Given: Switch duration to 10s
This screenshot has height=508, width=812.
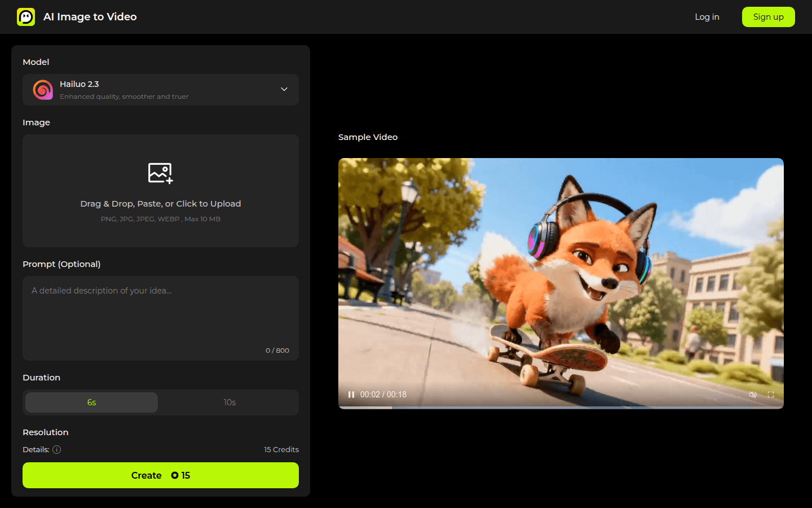Looking at the screenshot, I should pyautogui.click(x=230, y=402).
